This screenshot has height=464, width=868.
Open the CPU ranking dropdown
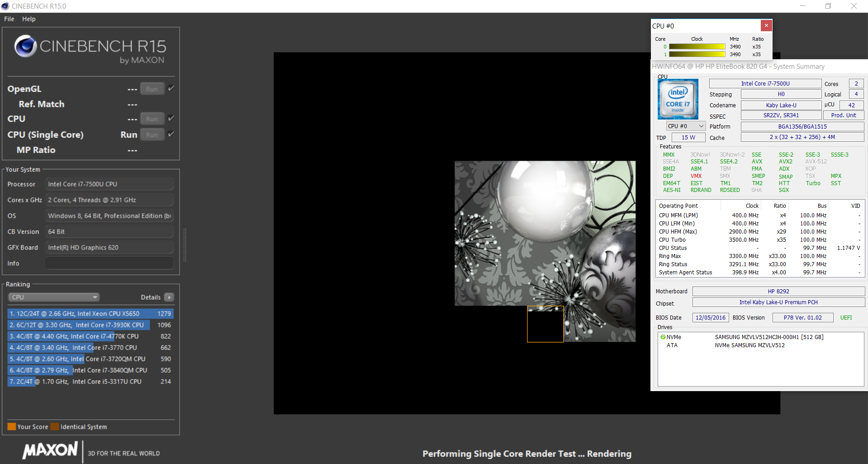(54, 297)
